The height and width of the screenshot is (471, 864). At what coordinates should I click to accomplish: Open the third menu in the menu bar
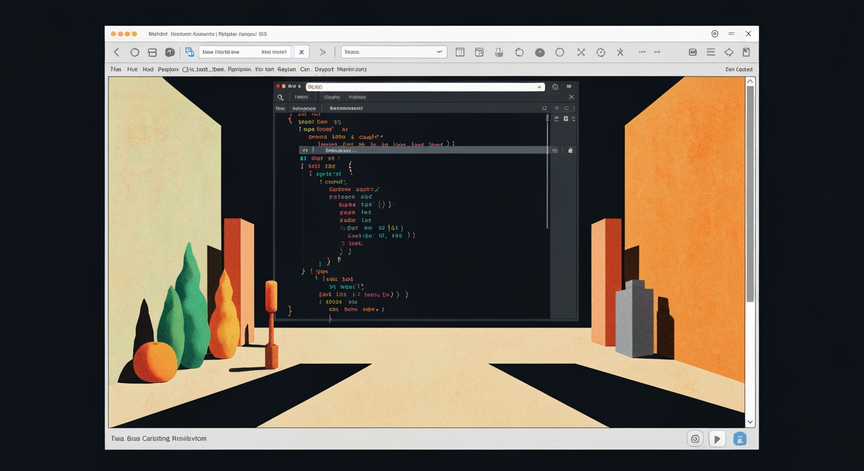pos(148,69)
